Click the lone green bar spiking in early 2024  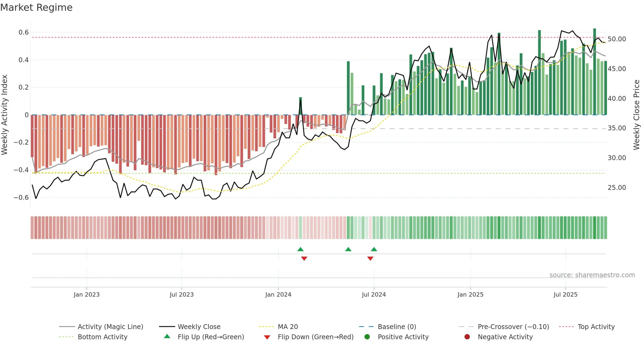(301, 106)
